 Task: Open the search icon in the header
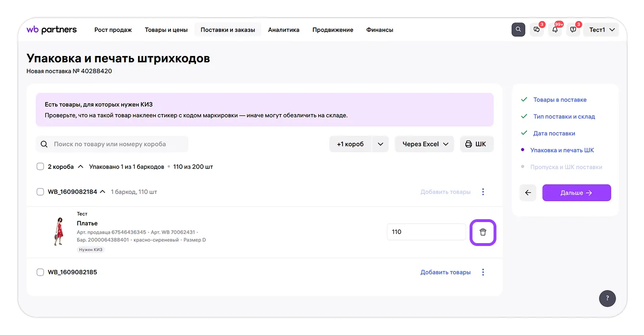[518, 30]
